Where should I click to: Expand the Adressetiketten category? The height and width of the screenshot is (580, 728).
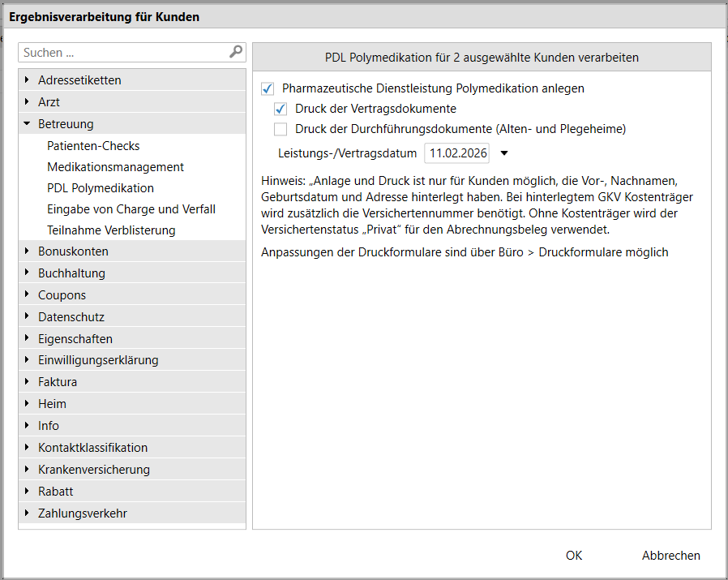point(28,80)
